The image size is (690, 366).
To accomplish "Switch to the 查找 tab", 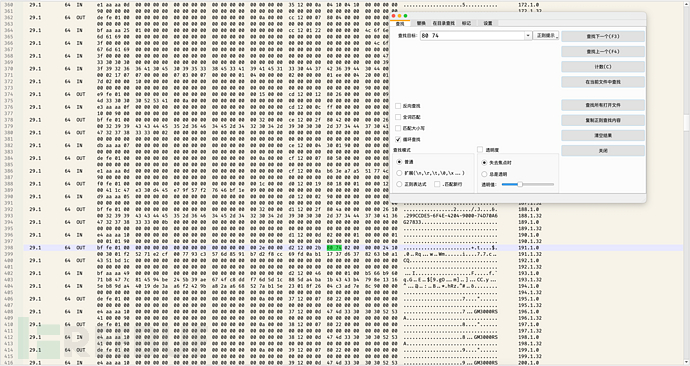I will [400, 23].
